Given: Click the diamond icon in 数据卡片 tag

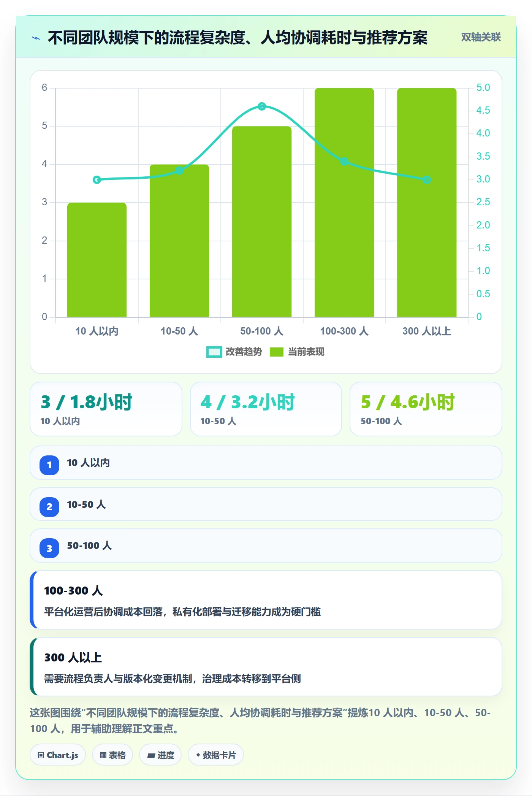Looking at the screenshot, I should (198, 755).
